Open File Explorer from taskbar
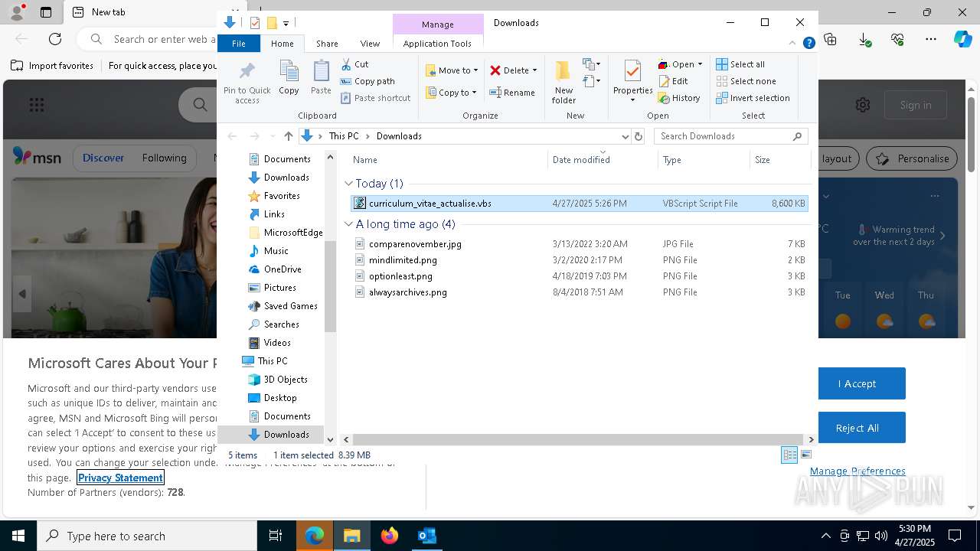The image size is (980, 551). tap(352, 536)
